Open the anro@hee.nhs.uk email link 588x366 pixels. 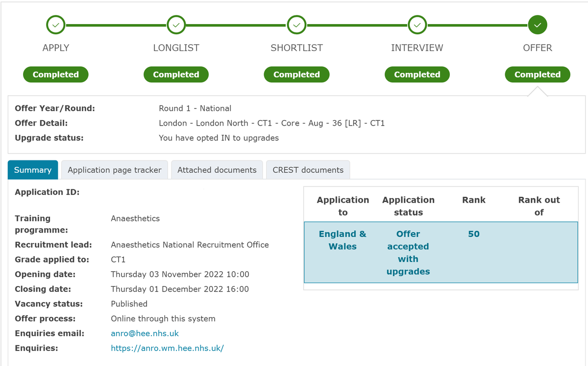[145, 334]
